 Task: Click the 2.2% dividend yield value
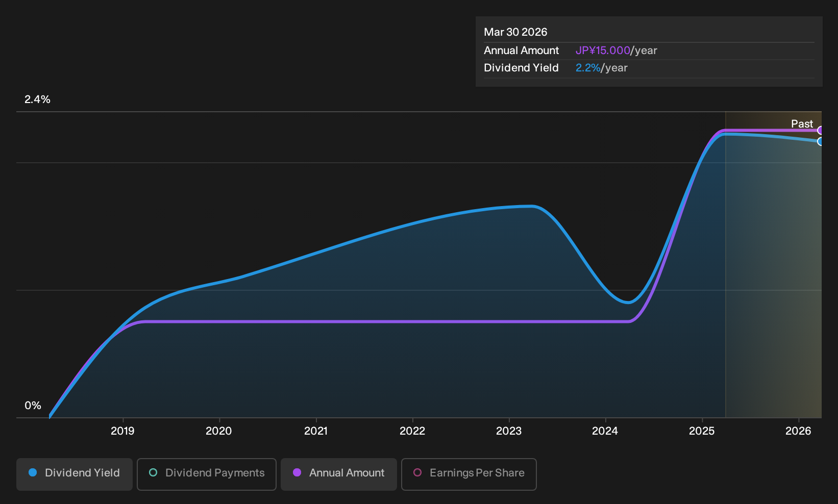588,68
